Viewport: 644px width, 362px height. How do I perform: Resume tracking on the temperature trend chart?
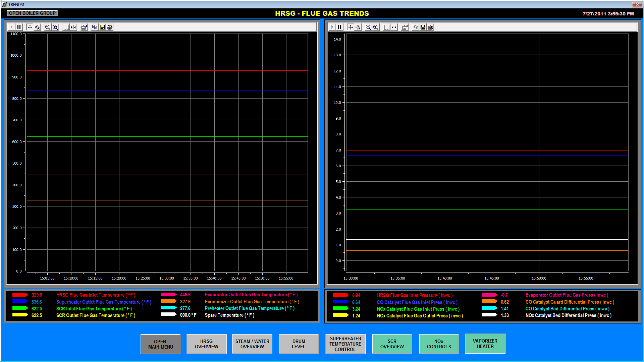coord(11,27)
